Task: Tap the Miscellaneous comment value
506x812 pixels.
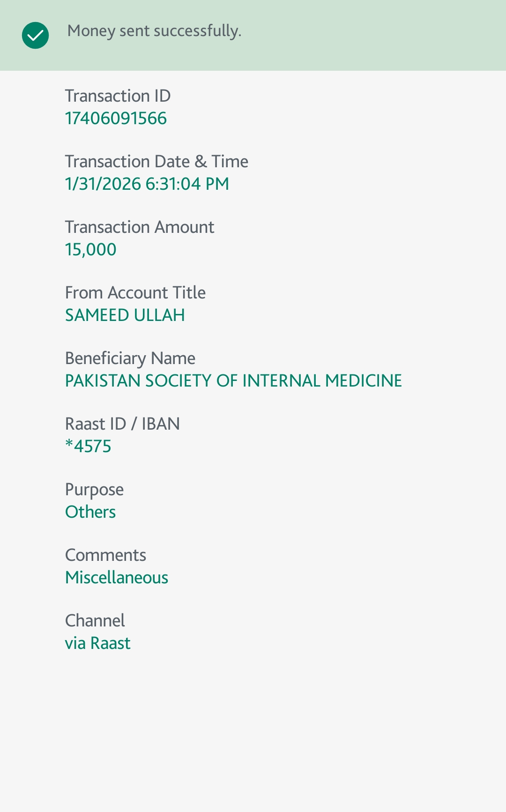Action: click(x=117, y=577)
